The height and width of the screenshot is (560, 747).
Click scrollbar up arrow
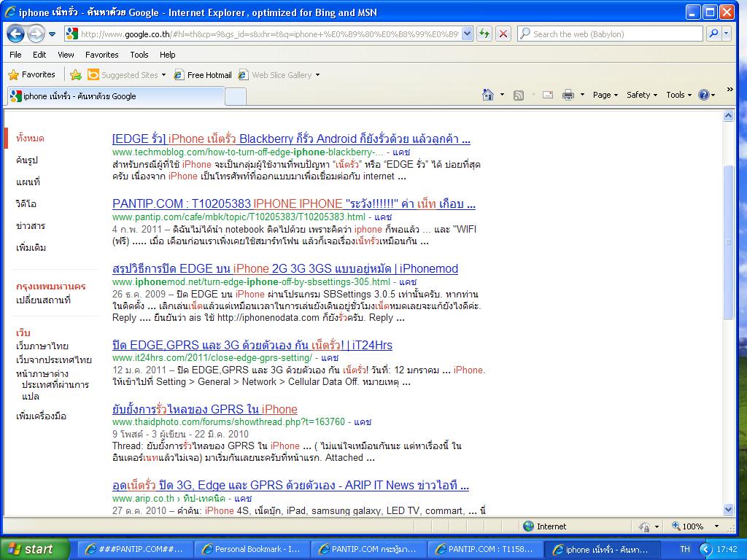click(728, 116)
